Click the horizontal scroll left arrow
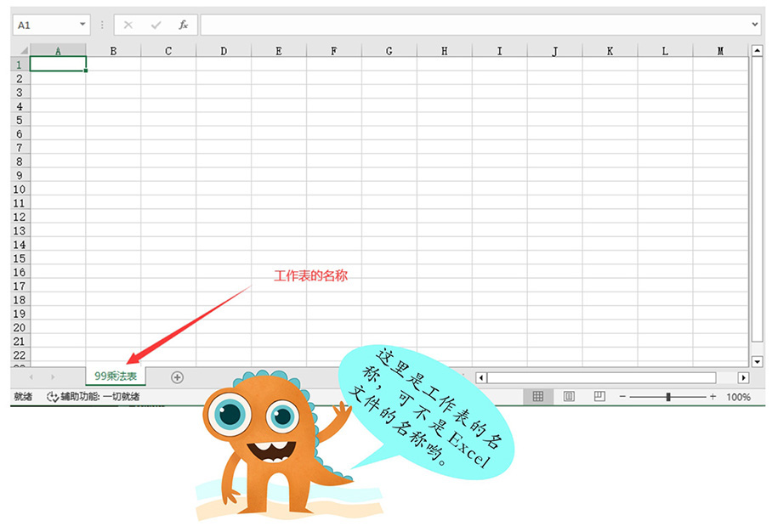 coord(481,378)
